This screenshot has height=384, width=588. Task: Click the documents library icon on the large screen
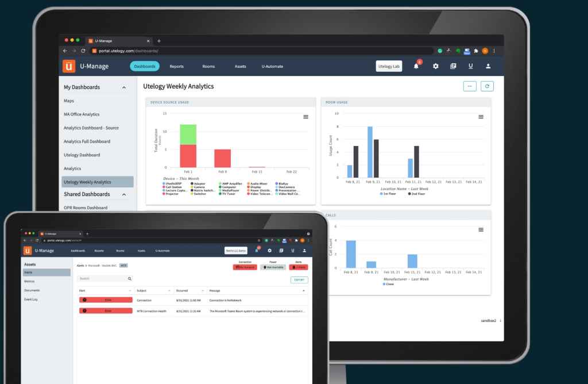point(453,66)
